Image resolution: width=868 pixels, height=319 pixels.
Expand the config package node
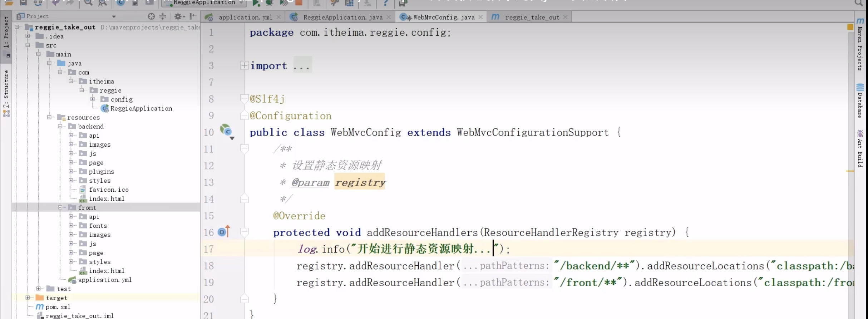93,99
